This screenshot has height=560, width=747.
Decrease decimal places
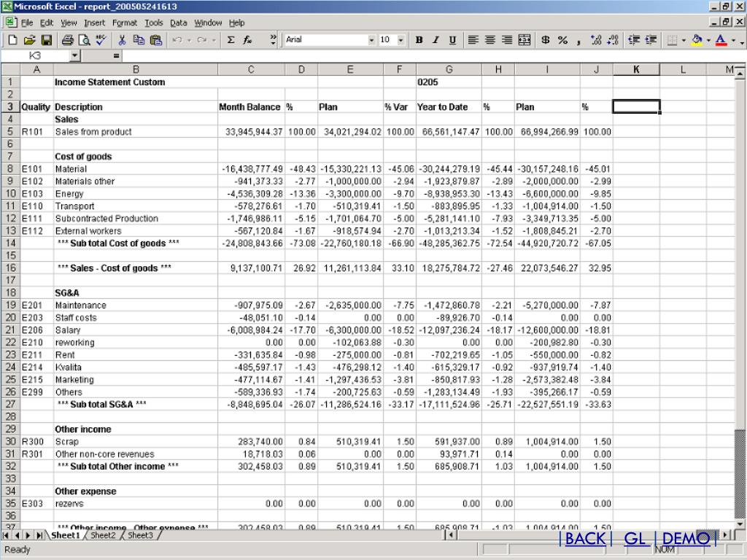[x=613, y=40]
